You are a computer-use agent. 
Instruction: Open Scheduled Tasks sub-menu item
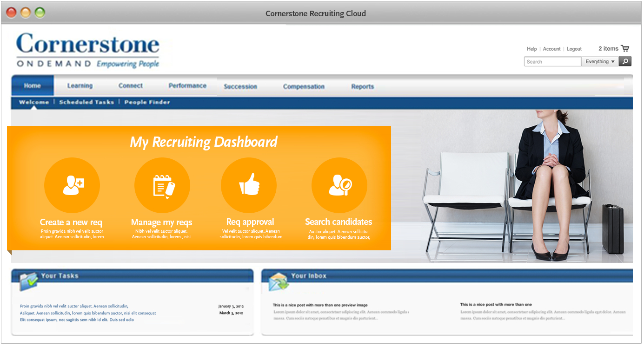click(x=86, y=102)
